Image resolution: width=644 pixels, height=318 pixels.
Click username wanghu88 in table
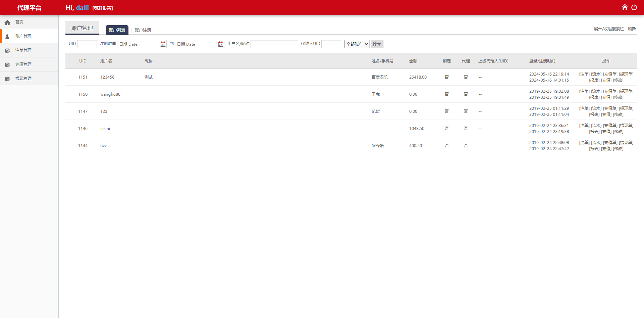pos(110,94)
